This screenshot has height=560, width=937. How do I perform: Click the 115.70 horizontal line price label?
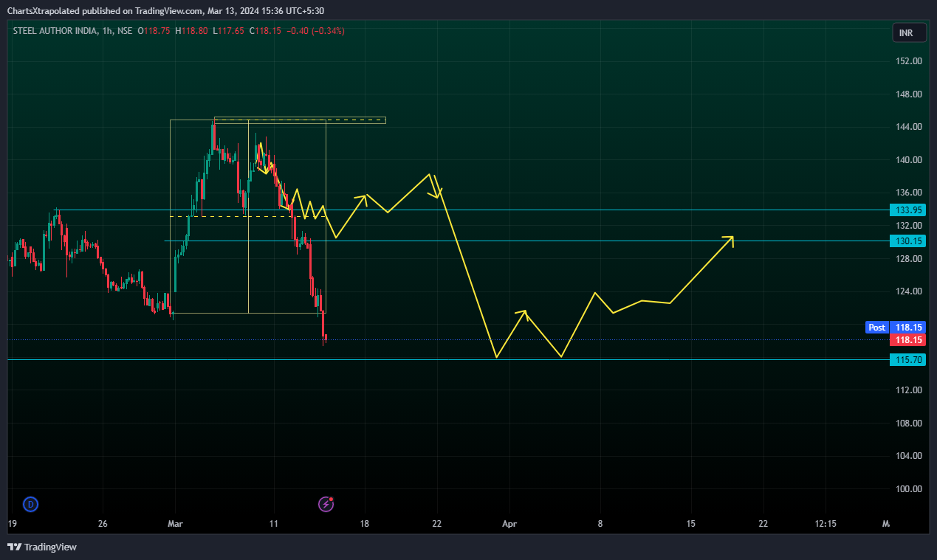coord(907,360)
